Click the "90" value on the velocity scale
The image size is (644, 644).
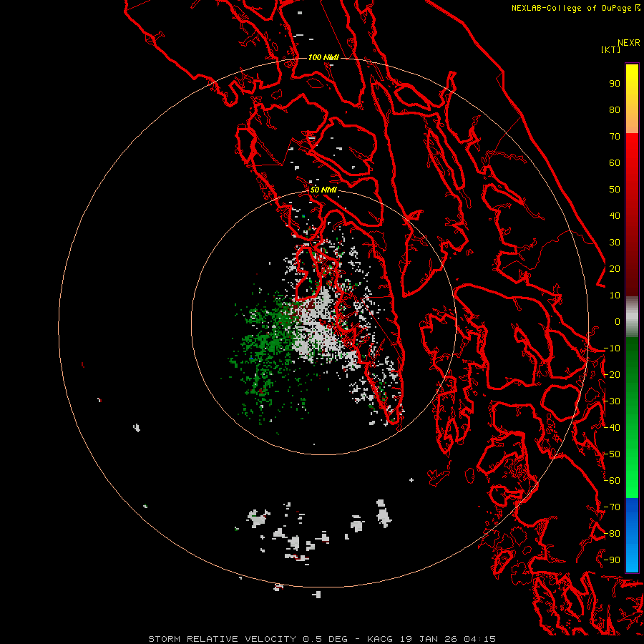tap(615, 84)
